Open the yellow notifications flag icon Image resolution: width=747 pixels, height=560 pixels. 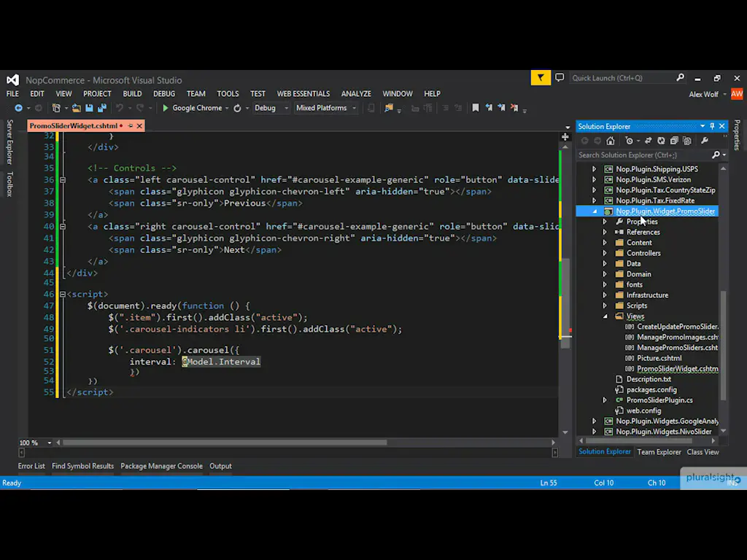(x=541, y=77)
